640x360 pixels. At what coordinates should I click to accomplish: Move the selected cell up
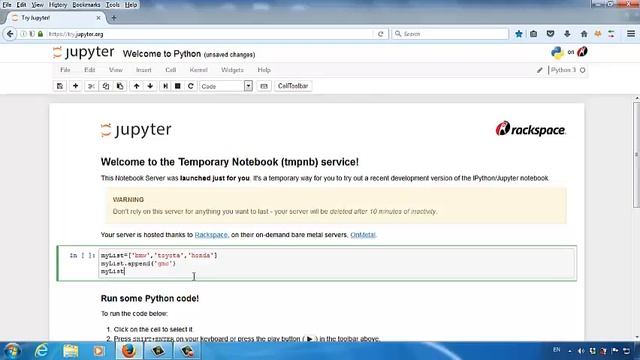tap(136, 86)
